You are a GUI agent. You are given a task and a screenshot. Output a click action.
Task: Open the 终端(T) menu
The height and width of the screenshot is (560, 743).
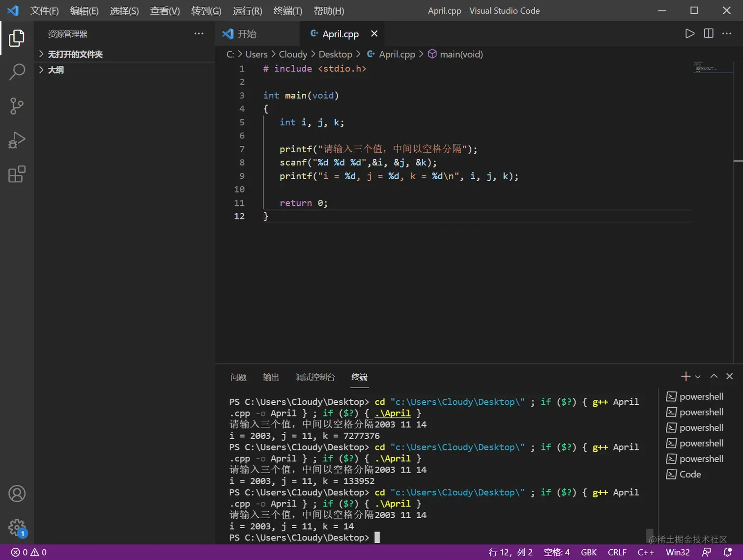tap(287, 11)
